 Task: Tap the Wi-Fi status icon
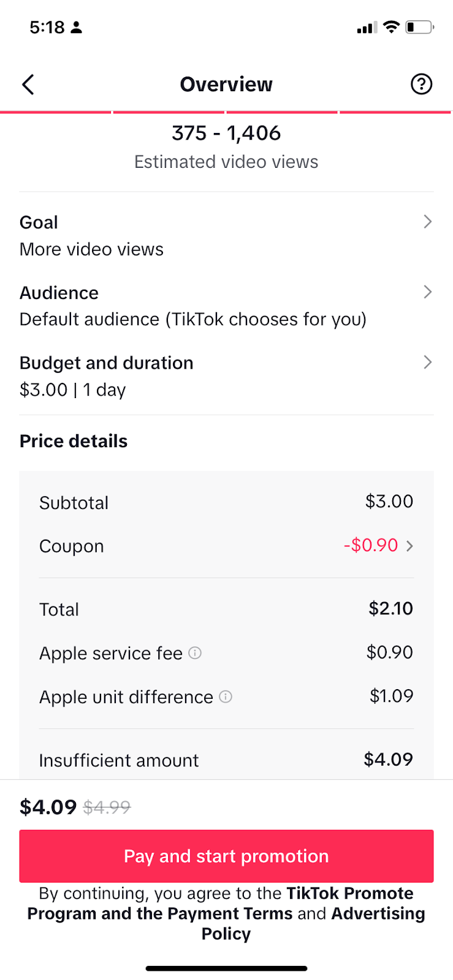pyautogui.click(x=390, y=27)
